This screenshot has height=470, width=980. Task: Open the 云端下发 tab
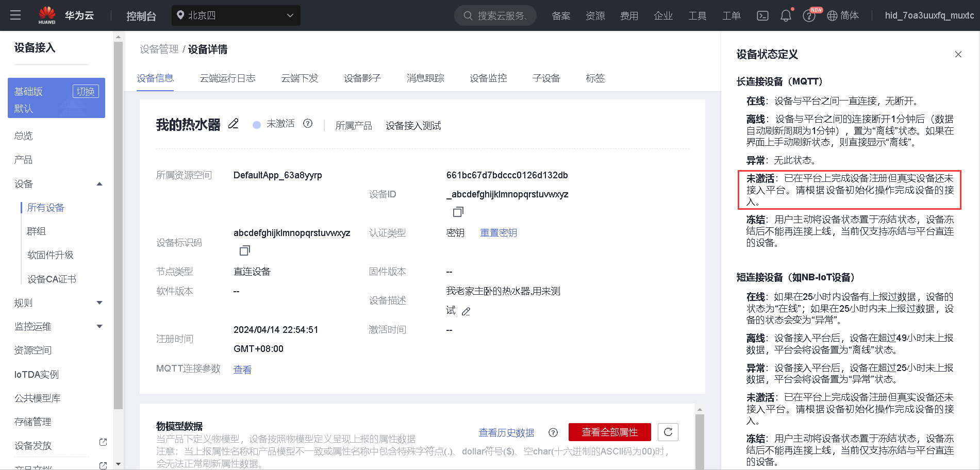click(300, 78)
